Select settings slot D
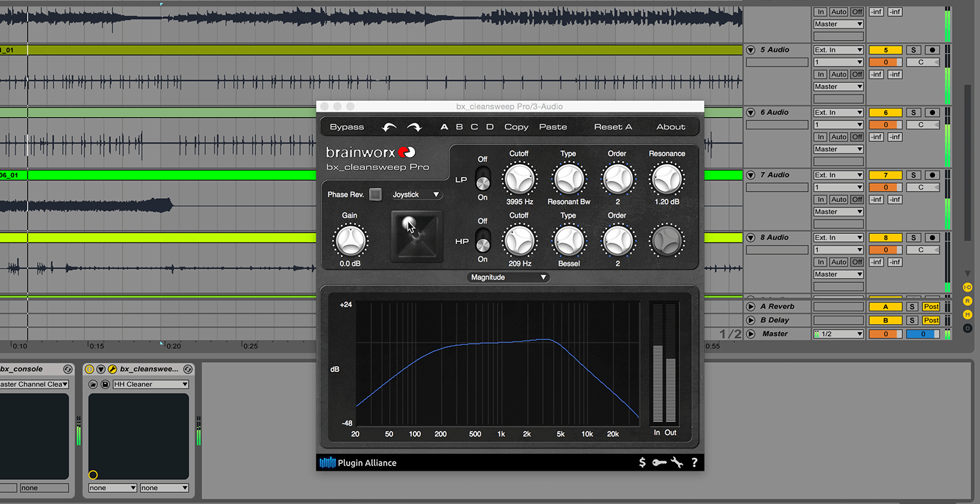The image size is (980, 504). [x=489, y=127]
